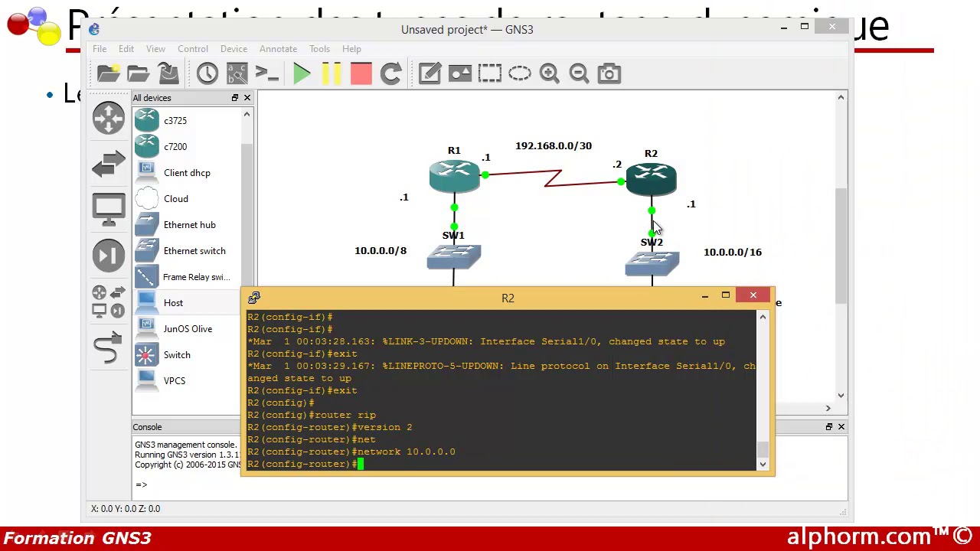Image resolution: width=980 pixels, height=551 pixels.
Task: Click the 10.0.0.0/16 network label
Action: click(733, 252)
